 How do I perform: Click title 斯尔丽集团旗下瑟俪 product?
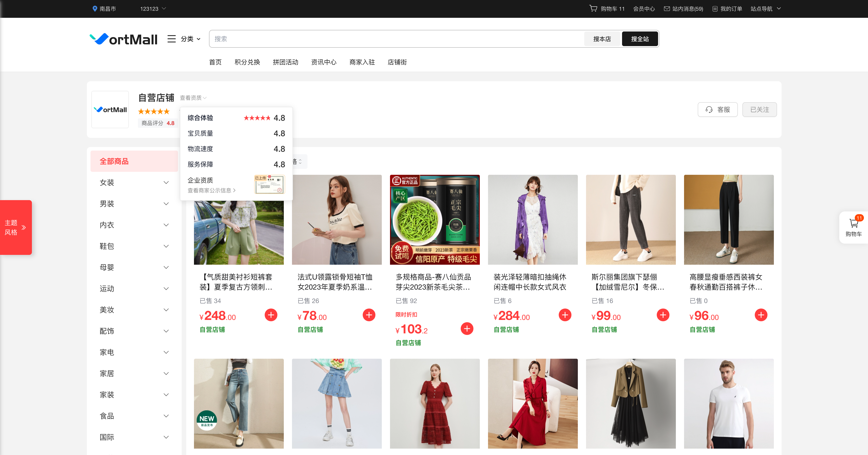coord(628,282)
